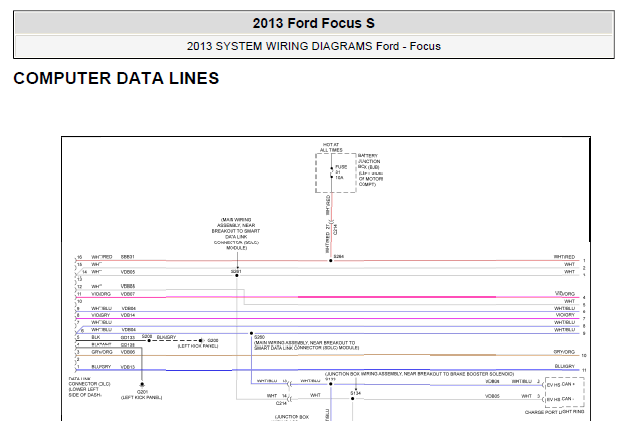Screen dimensions: 618x421
Task: Click the S280 splice label
Action: (x=260, y=337)
